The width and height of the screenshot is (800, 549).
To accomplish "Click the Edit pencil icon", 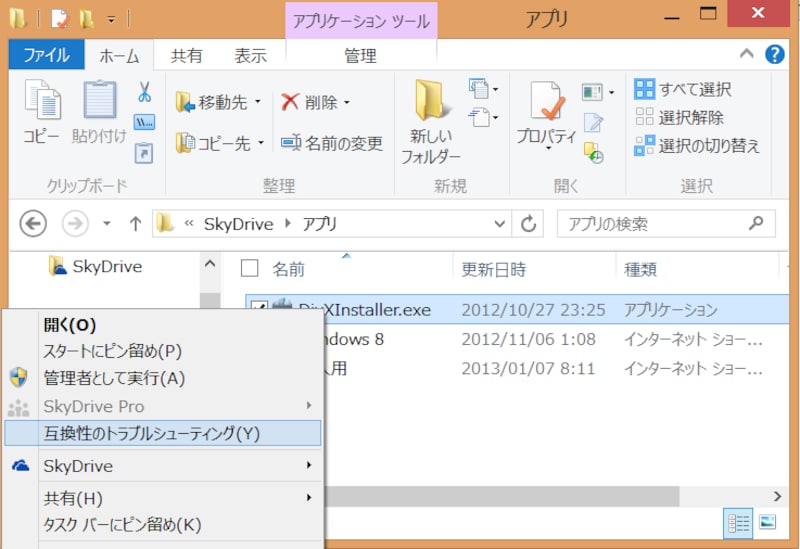I will pyautogui.click(x=593, y=122).
